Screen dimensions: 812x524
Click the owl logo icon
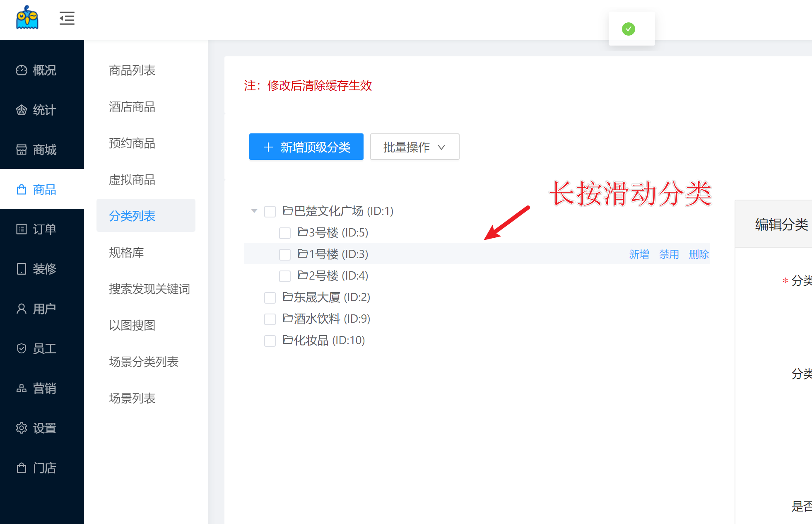coord(27,18)
